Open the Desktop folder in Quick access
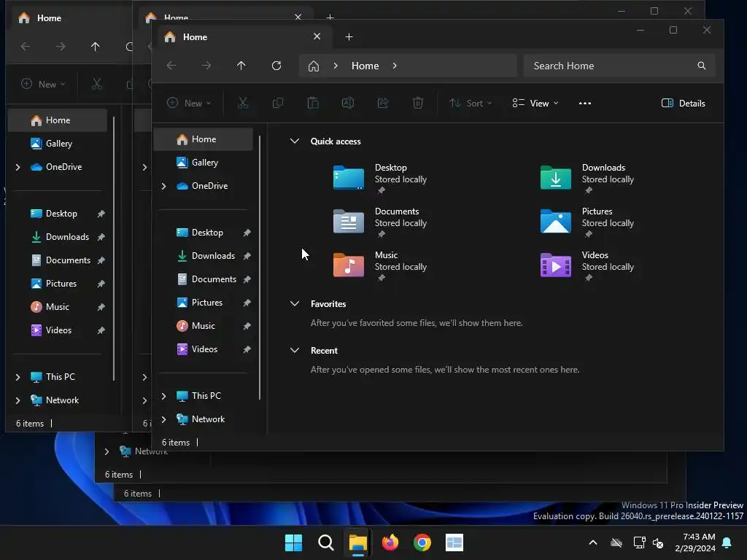 348,178
